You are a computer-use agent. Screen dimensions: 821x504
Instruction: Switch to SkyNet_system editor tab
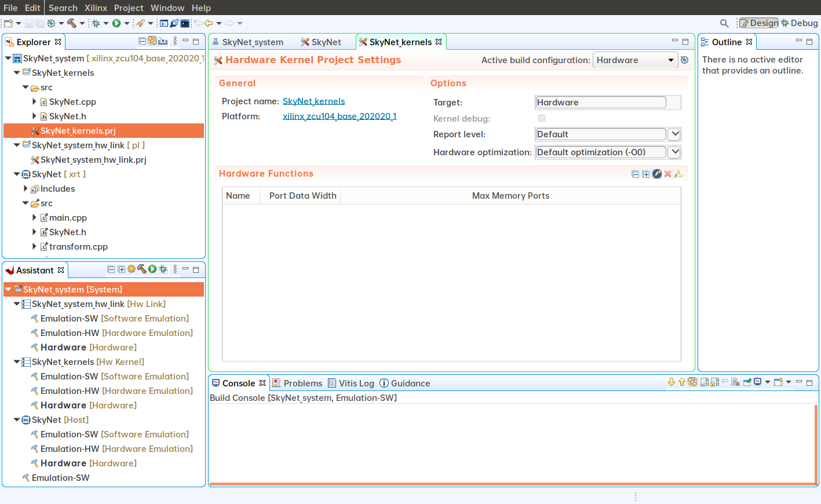(247, 42)
